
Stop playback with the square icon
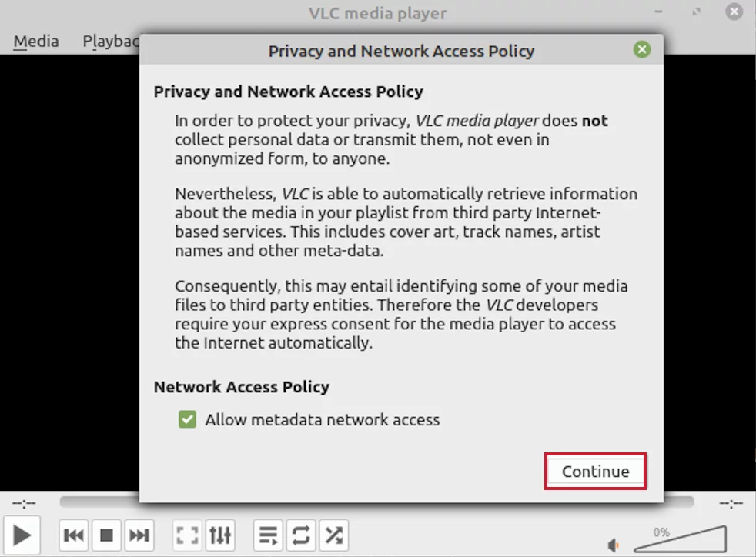(x=106, y=535)
